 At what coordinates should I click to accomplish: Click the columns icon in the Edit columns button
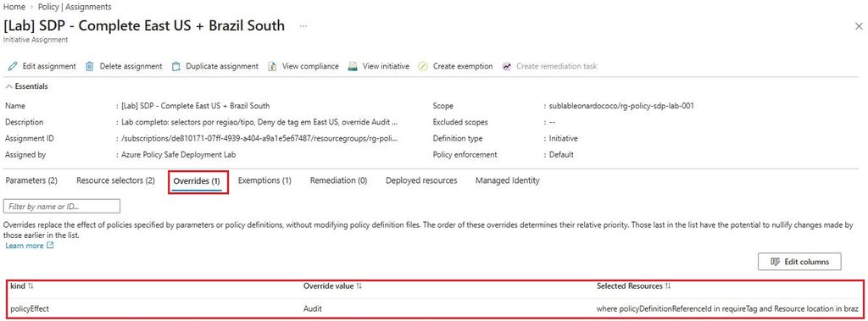[776, 262]
